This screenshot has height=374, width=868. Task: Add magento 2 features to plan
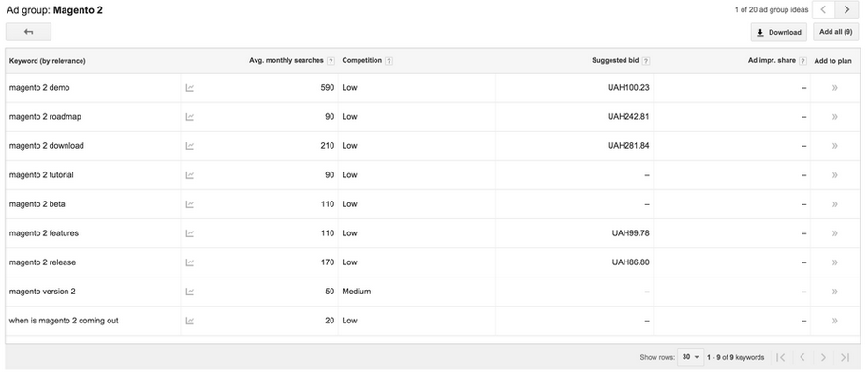[x=835, y=233]
